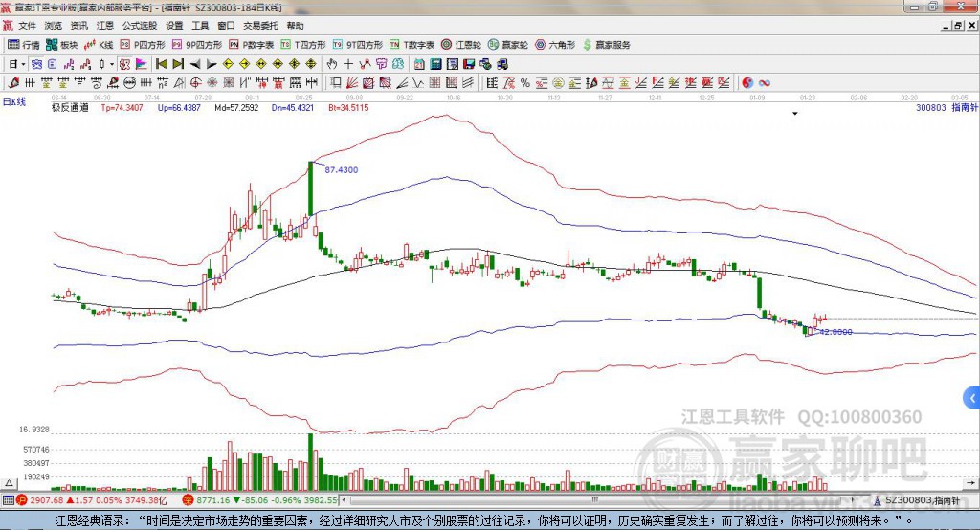Toggle the 权 adjustment button
The height and width of the screenshot is (530, 980).
click(124, 64)
